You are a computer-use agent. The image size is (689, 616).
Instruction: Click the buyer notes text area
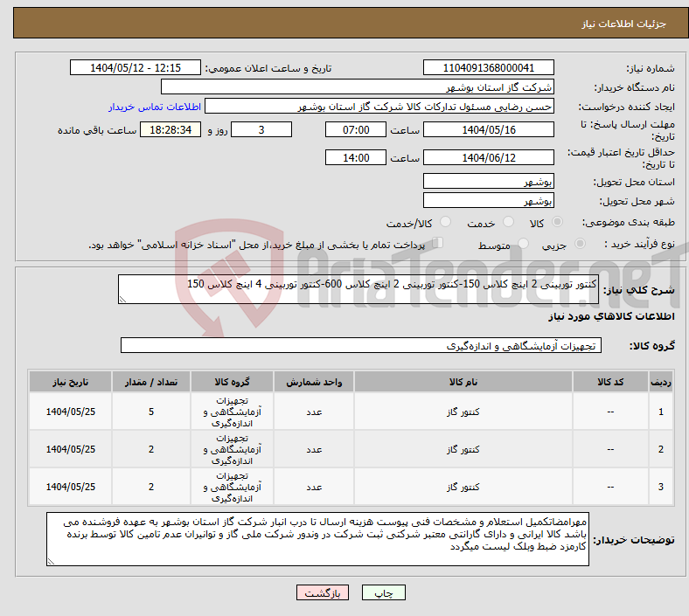coord(317,539)
